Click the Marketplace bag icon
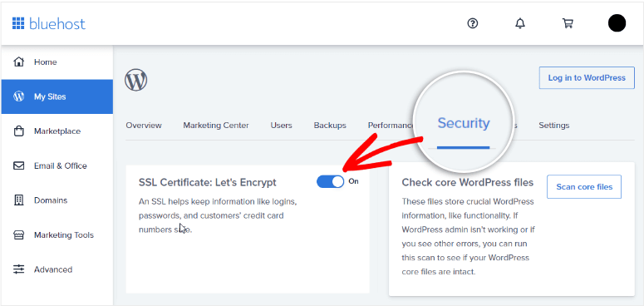 pyautogui.click(x=19, y=131)
